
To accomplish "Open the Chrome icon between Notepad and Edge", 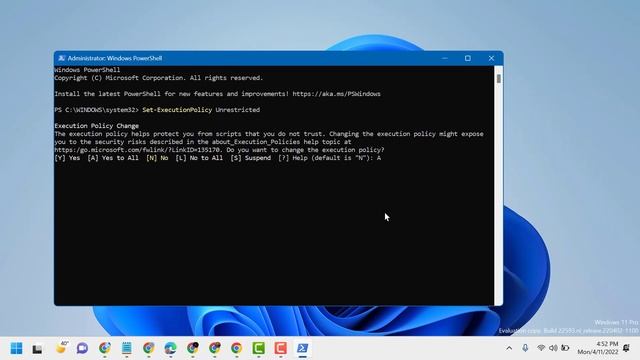I will click(149, 348).
